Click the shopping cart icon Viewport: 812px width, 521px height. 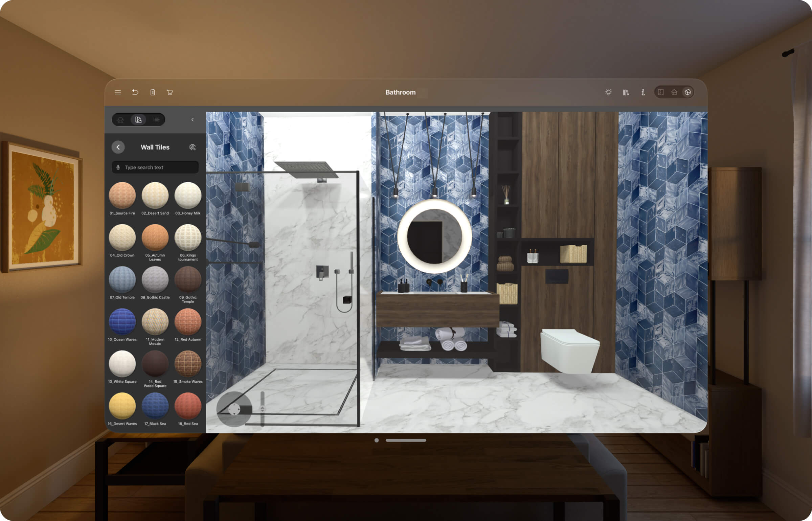pos(172,92)
